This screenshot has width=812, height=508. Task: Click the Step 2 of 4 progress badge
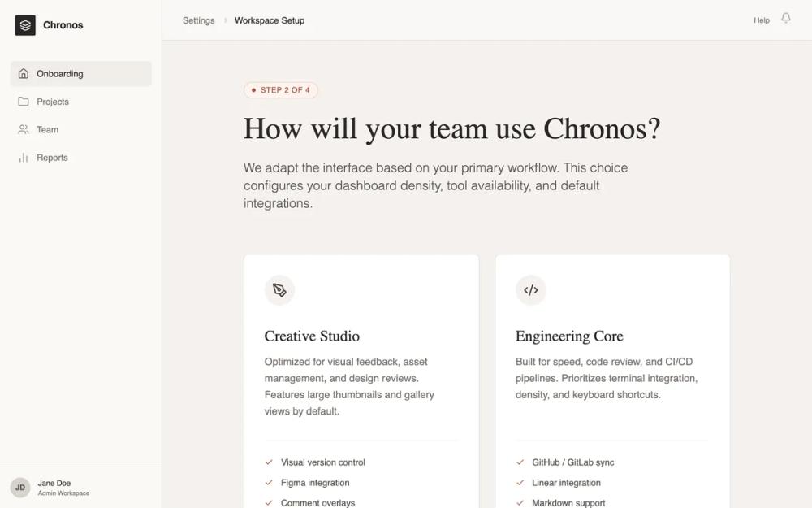[281, 89]
